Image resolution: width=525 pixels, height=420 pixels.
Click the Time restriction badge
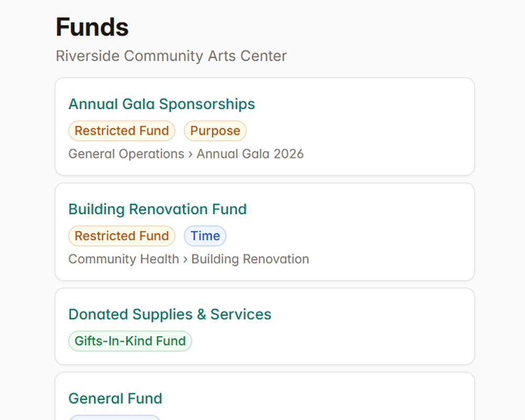pos(205,236)
